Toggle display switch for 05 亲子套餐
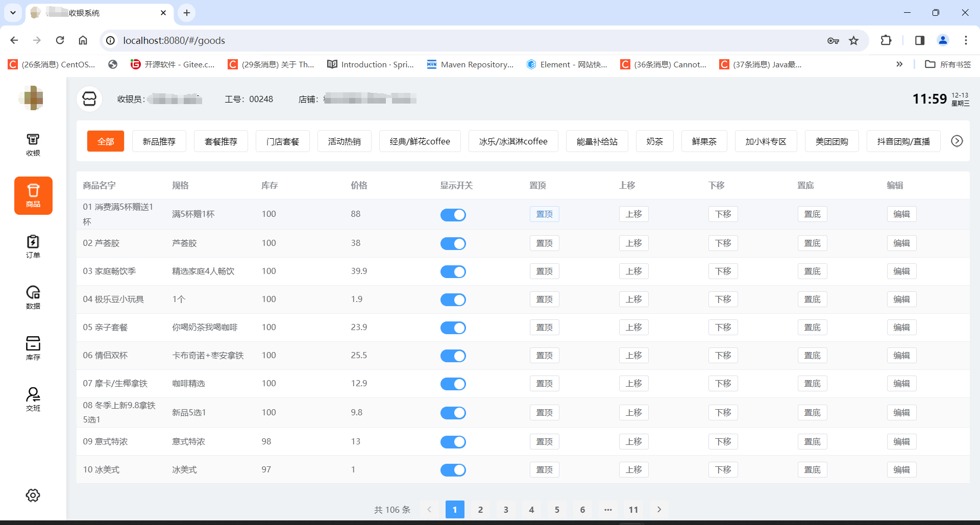Image resolution: width=980 pixels, height=525 pixels. pyautogui.click(x=453, y=328)
